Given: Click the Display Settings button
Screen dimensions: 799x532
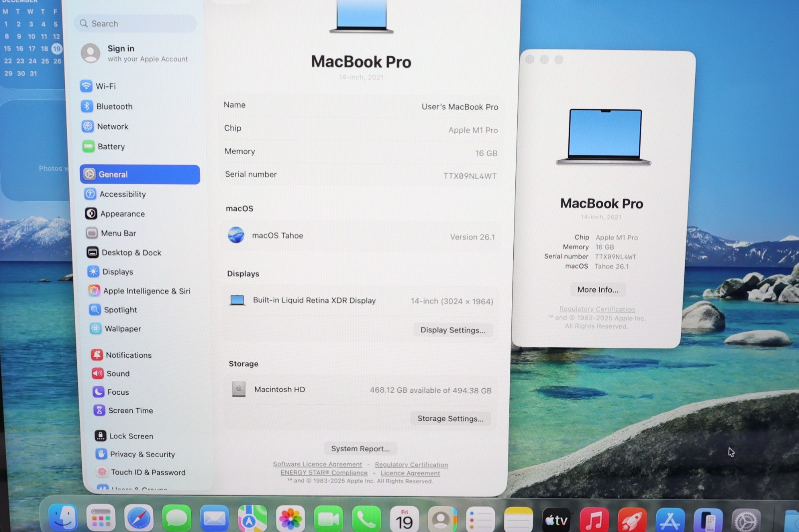Looking at the screenshot, I should point(452,330).
